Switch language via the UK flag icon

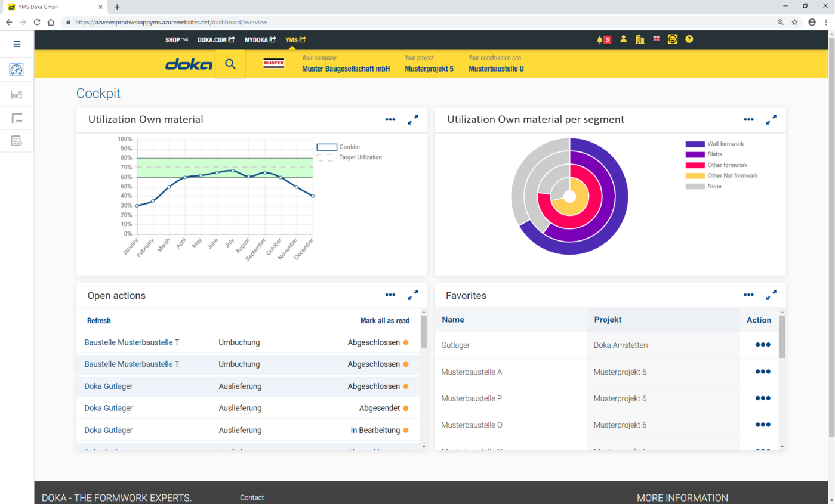point(657,39)
